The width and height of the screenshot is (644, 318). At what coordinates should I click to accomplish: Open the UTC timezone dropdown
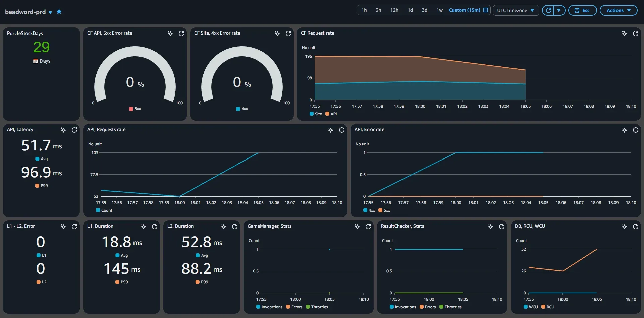[x=516, y=10]
